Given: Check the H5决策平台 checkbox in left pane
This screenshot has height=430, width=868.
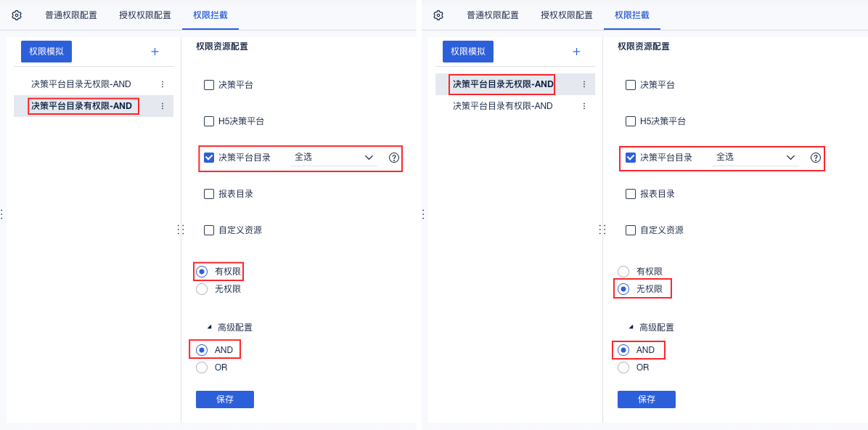Looking at the screenshot, I should (x=209, y=121).
